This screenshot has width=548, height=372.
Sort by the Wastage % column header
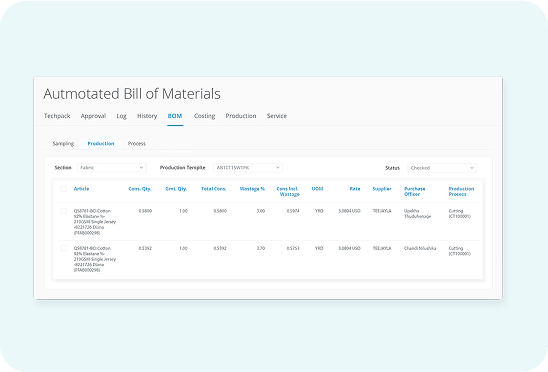(252, 189)
